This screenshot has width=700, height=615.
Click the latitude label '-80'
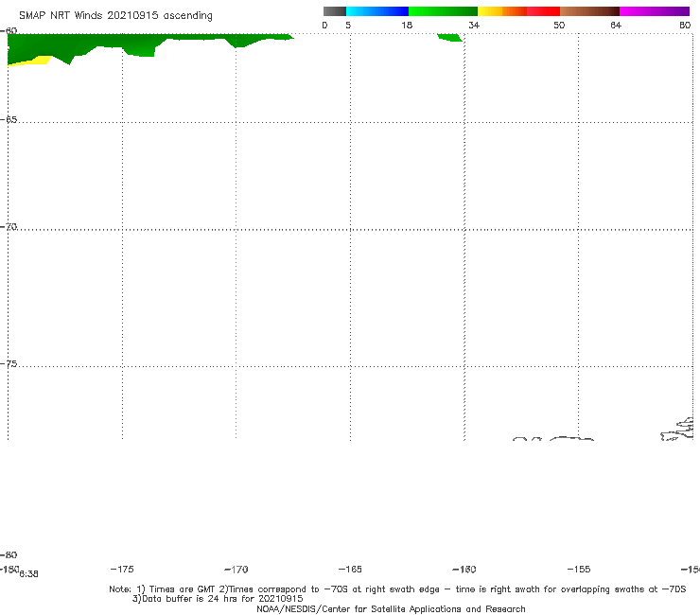(x=9, y=554)
